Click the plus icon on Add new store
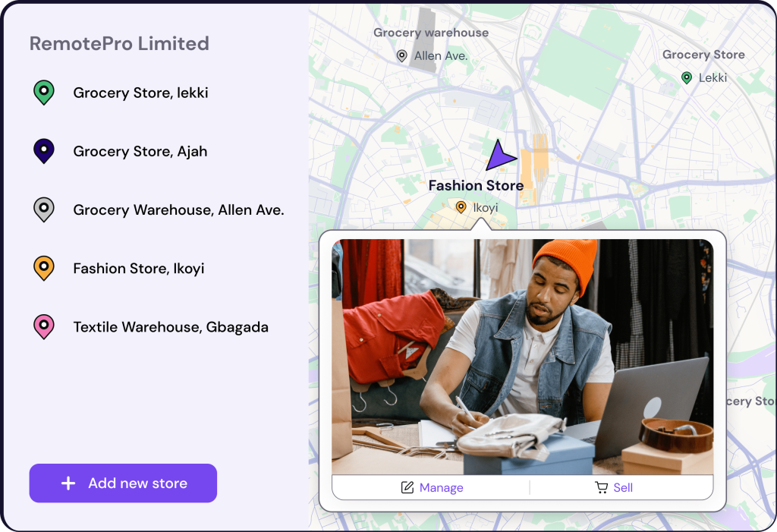This screenshot has width=777, height=532. point(68,483)
